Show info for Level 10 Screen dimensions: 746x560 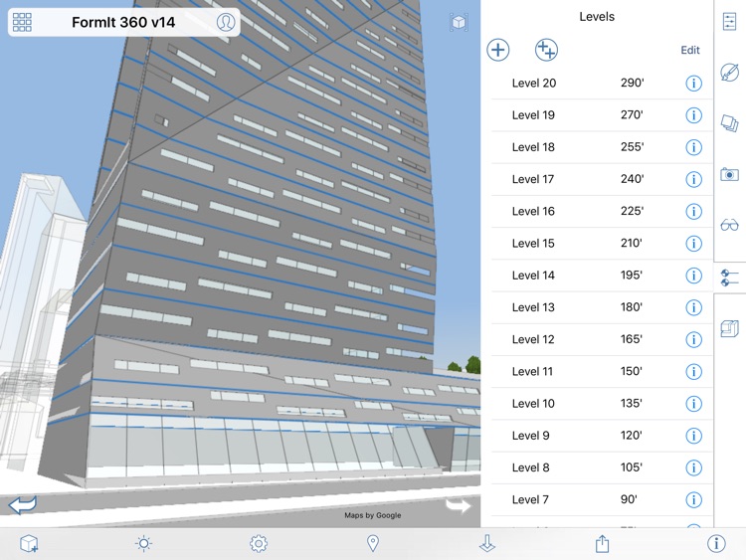click(x=693, y=404)
